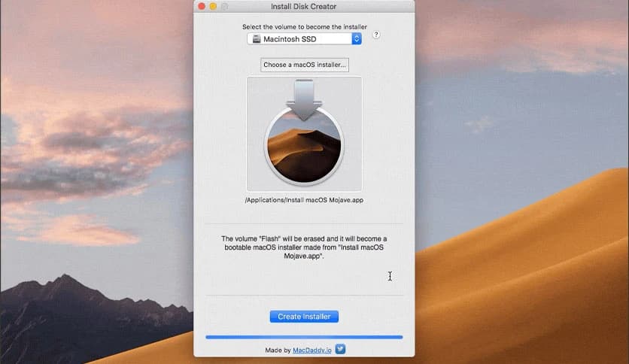Click the help question mark button
Image resolution: width=629 pixels, height=364 pixels.
tap(376, 35)
